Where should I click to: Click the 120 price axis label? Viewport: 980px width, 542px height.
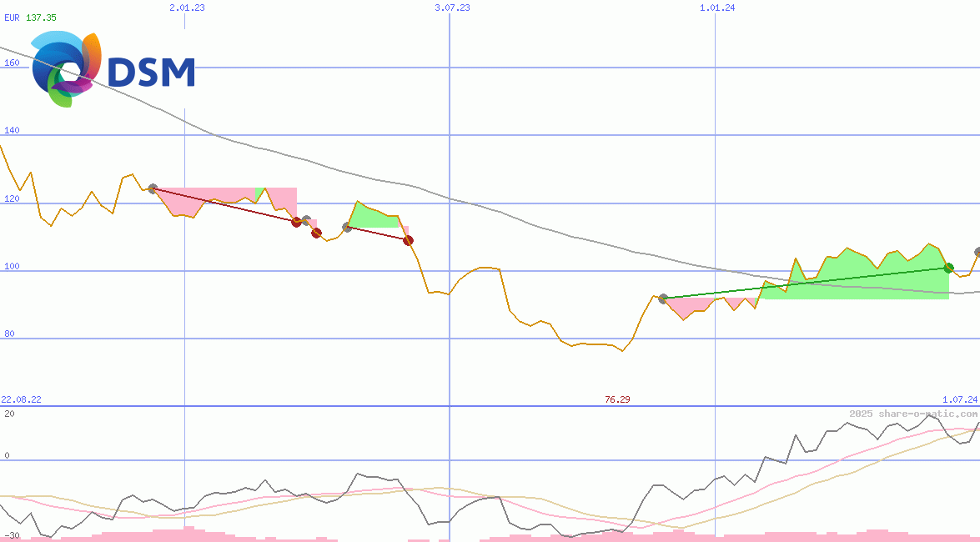coord(12,198)
